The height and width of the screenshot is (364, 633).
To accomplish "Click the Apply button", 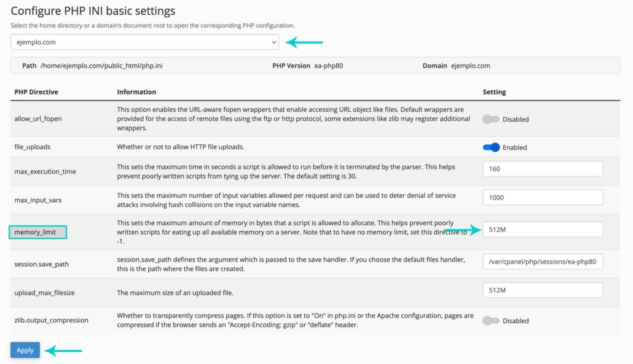I will click(25, 350).
